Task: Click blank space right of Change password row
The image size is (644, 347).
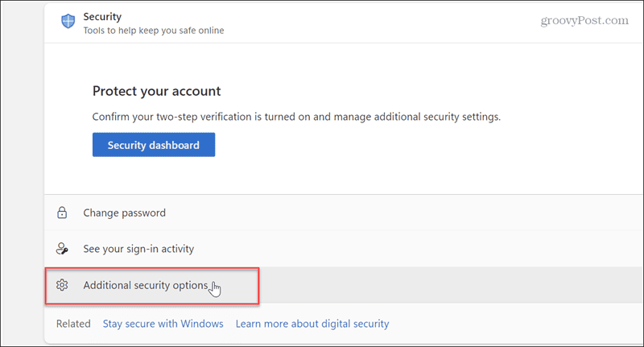Action: coord(443,213)
